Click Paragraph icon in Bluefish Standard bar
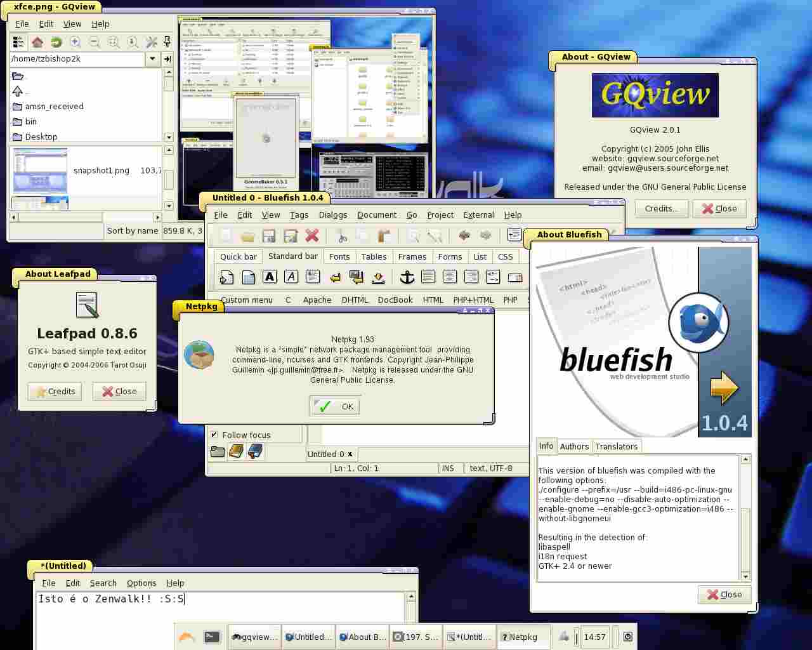The width and height of the screenshot is (812, 650). [x=313, y=277]
